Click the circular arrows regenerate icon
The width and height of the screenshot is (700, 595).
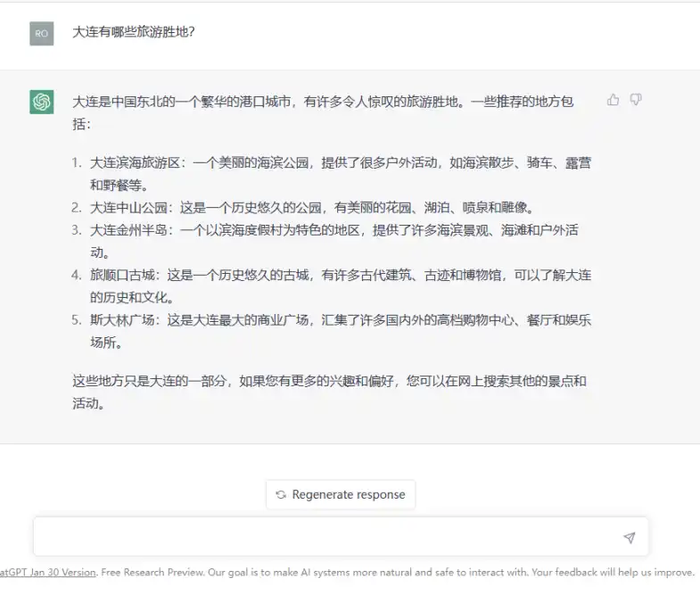281,494
